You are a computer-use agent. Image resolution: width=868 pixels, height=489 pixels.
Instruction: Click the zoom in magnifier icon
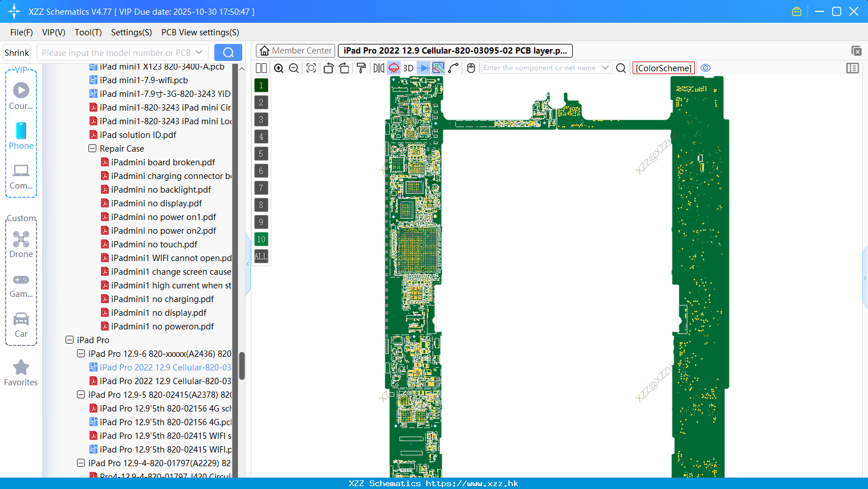(x=279, y=68)
